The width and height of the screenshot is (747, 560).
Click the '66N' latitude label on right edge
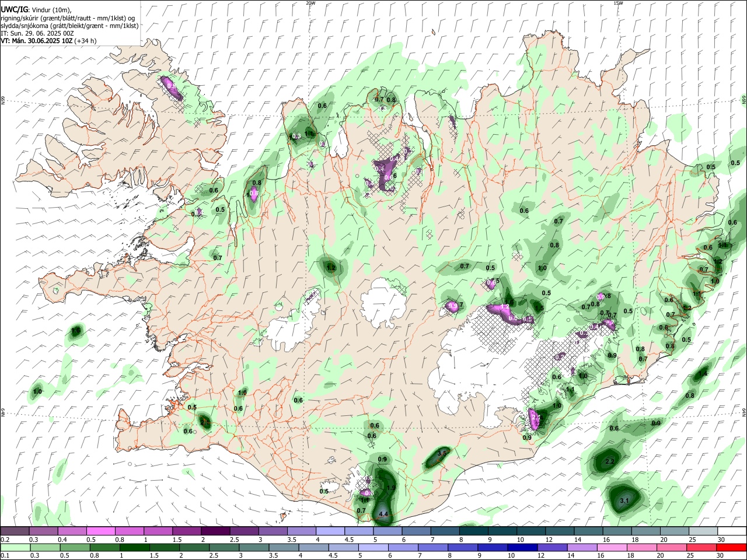click(x=744, y=100)
